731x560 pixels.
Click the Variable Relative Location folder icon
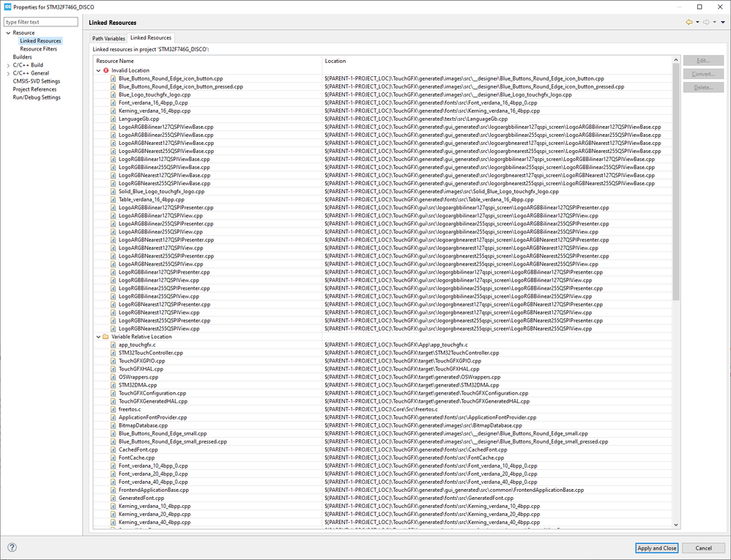click(x=105, y=337)
